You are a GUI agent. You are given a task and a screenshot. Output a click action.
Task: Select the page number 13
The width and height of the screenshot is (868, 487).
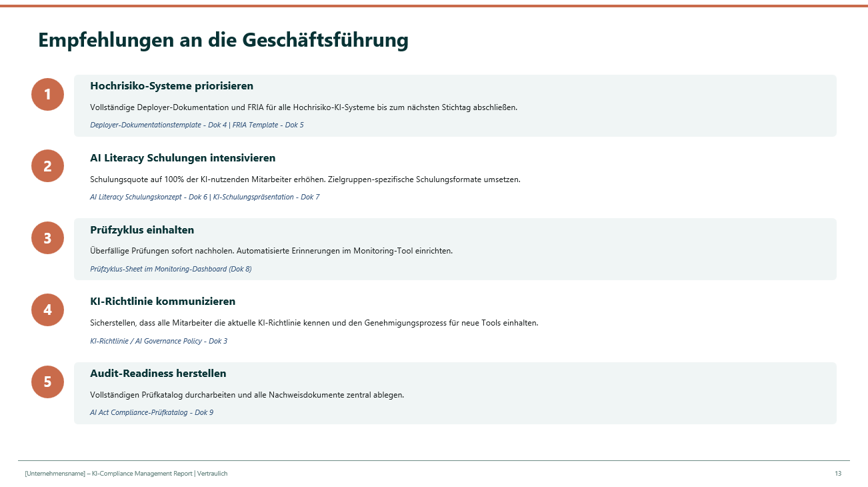pyautogui.click(x=838, y=474)
